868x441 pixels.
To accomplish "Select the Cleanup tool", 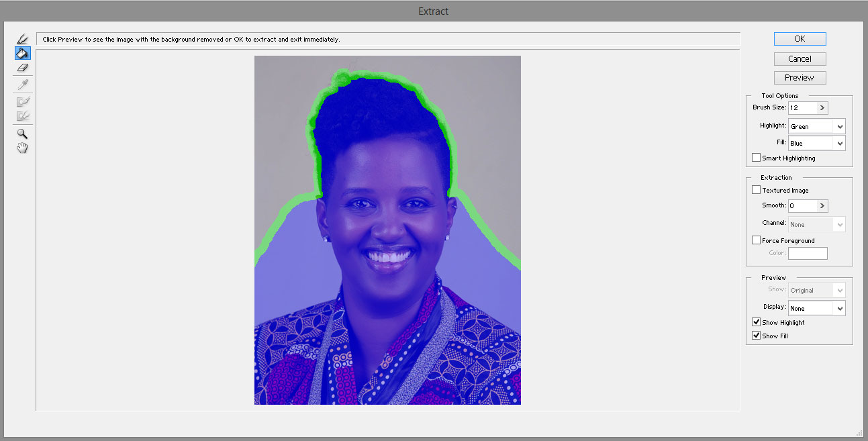I will [x=22, y=101].
